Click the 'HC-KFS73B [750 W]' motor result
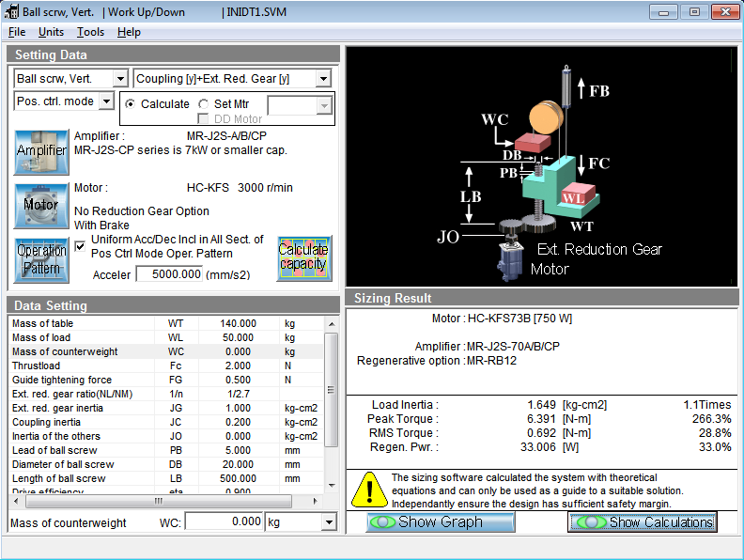Screen dimensions: 744x560 pyautogui.click(x=520, y=319)
